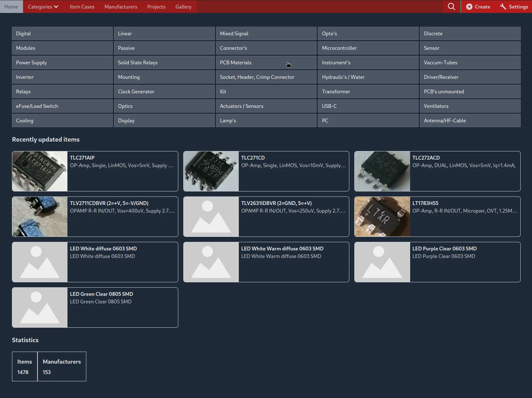The height and width of the screenshot is (398, 532).
Task: Click the Items statistics box
Action: coord(25,366)
